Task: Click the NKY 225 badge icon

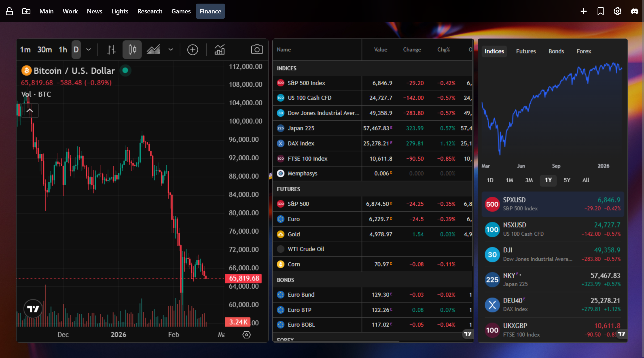Action: pyautogui.click(x=492, y=280)
